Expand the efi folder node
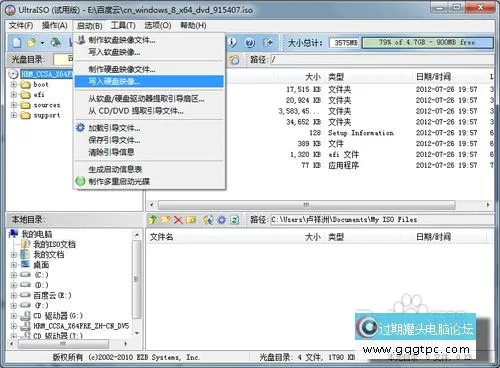Screen dimensions: 500x368 [x=14, y=95]
